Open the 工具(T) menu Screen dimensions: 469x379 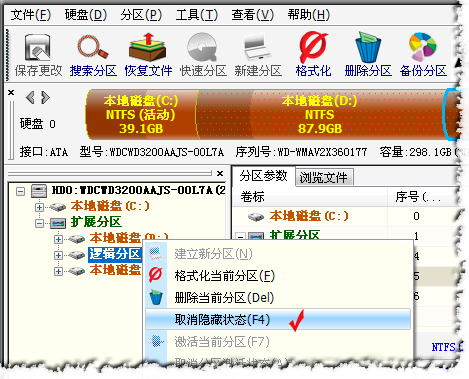coord(197,15)
